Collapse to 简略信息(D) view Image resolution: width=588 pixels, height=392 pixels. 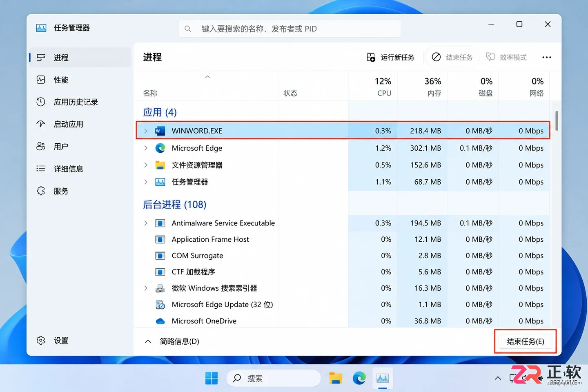[x=172, y=341]
